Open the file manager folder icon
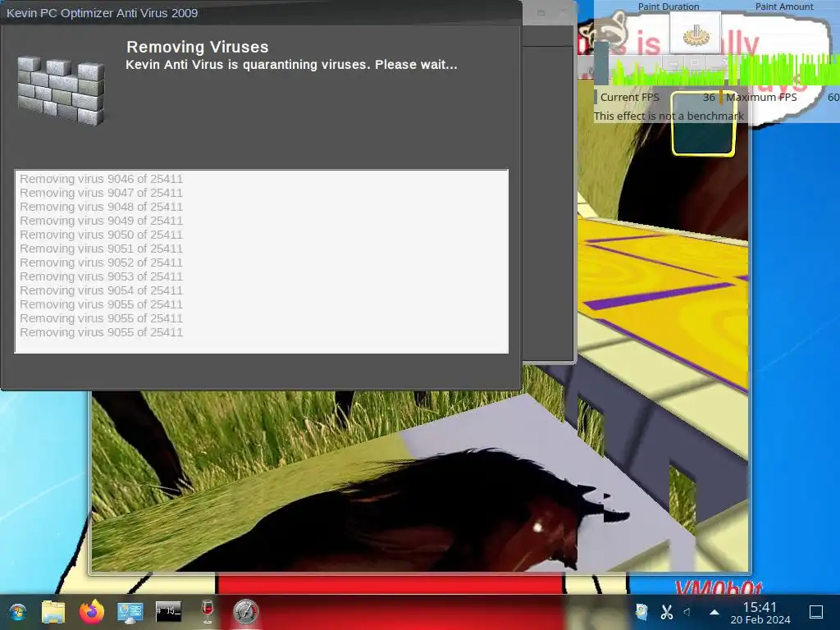Viewport: 840px width, 630px height. click(x=53, y=612)
